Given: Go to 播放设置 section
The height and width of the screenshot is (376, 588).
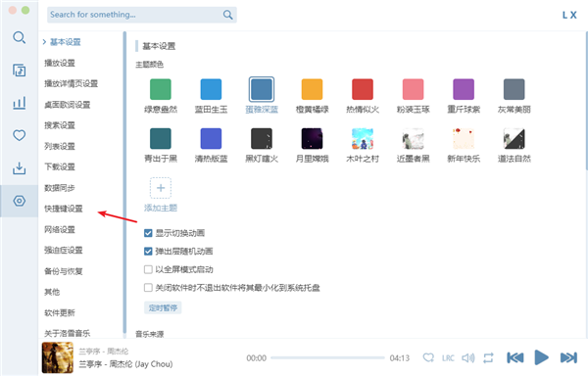Looking at the screenshot, I should click(60, 63).
